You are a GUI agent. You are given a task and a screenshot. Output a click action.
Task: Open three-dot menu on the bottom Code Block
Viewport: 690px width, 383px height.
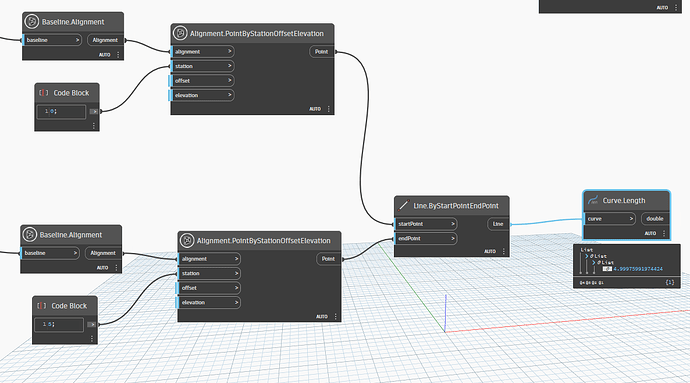click(x=92, y=339)
